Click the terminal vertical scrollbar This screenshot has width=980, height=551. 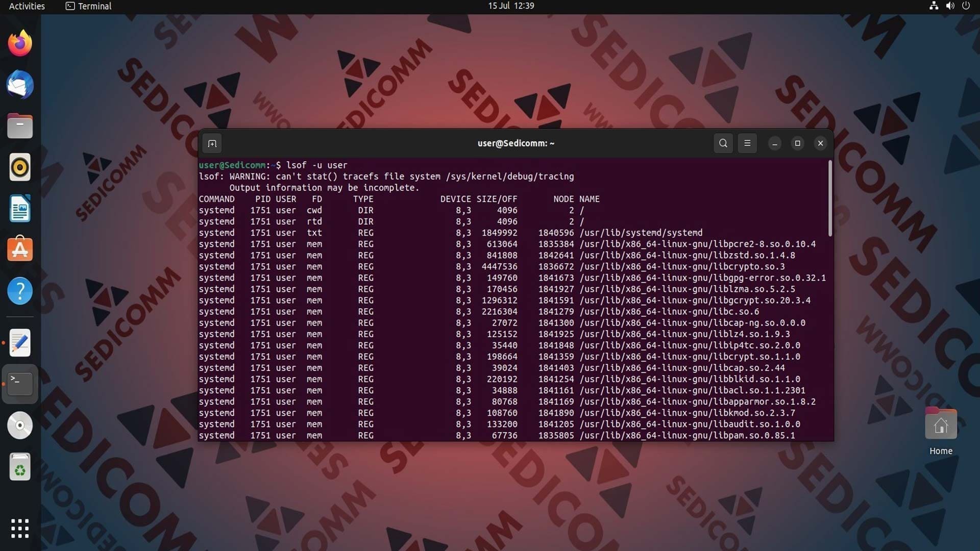(830, 198)
